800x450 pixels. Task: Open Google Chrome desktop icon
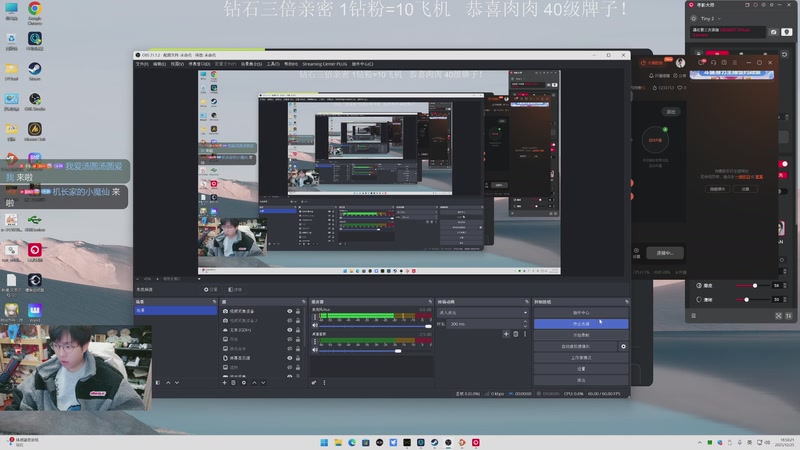pos(35,13)
